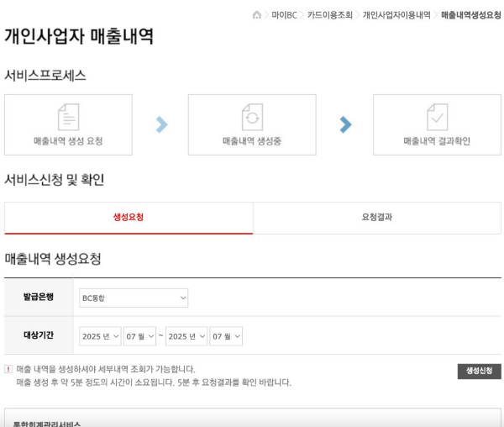Screen dimensions: 504x427
Task: Click the checkmark document icon for 매출내역 결과확인
Action: [x=437, y=117]
